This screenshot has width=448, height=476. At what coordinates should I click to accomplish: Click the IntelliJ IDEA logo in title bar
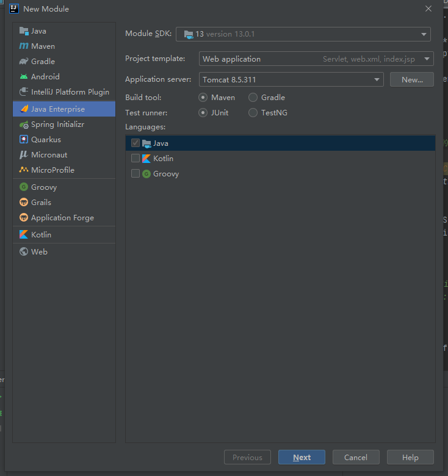coord(14,9)
